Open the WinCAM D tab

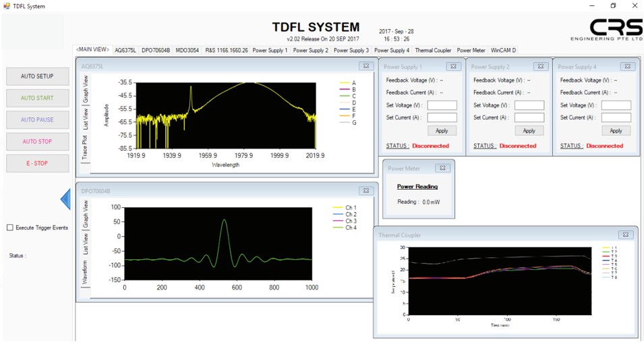click(x=503, y=50)
